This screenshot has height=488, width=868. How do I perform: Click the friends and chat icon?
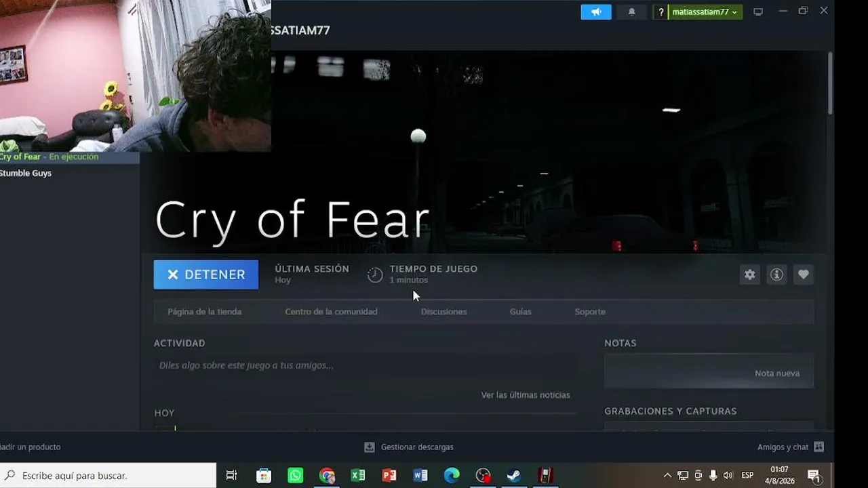pos(818,447)
